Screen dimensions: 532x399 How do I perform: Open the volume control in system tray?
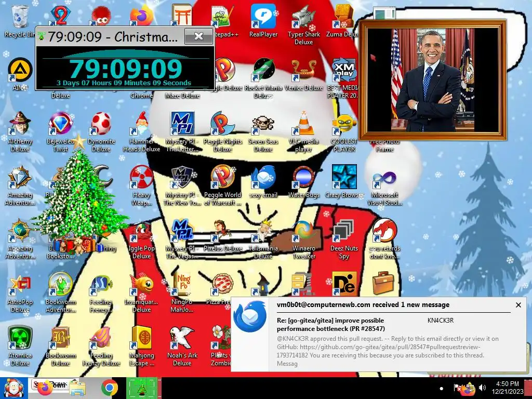(x=482, y=388)
